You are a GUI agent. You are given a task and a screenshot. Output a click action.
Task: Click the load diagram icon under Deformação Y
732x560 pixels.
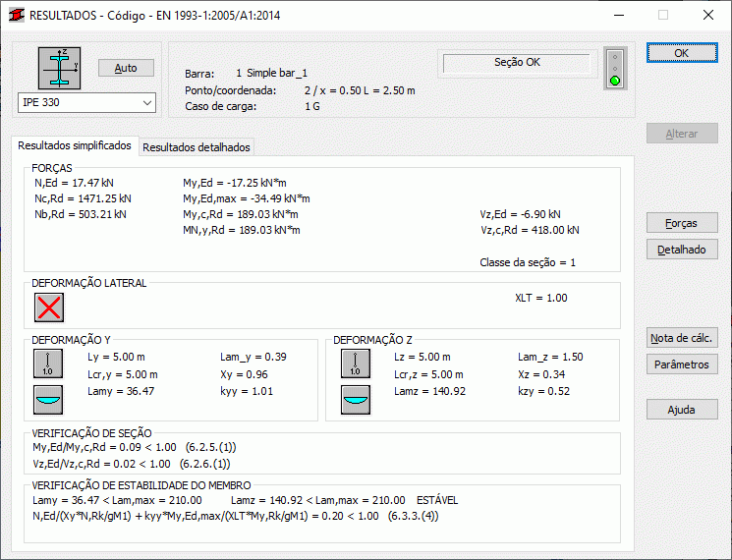click(x=48, y=400)
